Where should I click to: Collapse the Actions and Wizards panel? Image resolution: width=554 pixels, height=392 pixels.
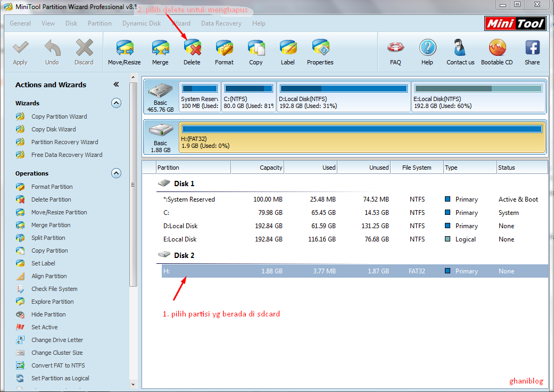point(116,85)
